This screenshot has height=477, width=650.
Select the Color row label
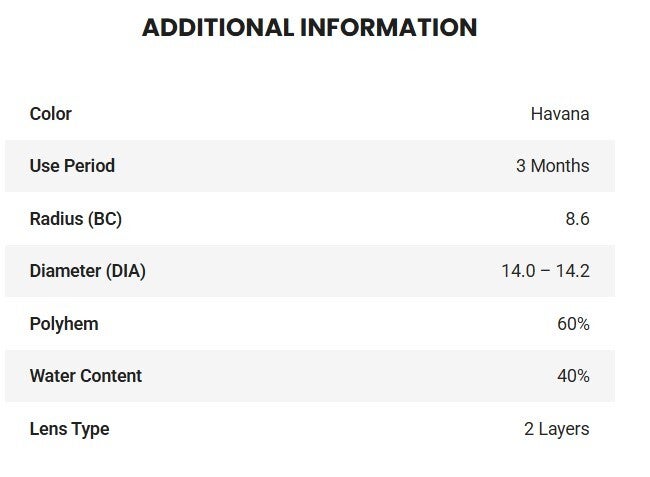(51, 114)
